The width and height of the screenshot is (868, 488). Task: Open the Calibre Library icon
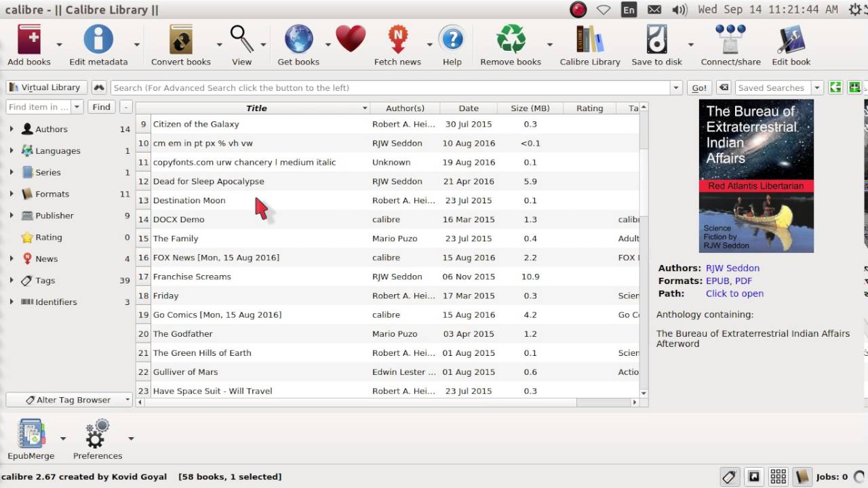(590, 39)
